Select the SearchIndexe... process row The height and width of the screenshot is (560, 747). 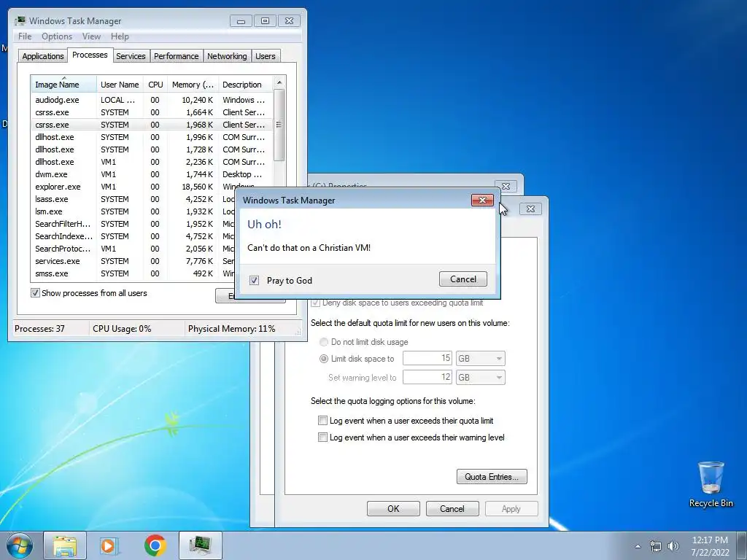tap(133, 236)
